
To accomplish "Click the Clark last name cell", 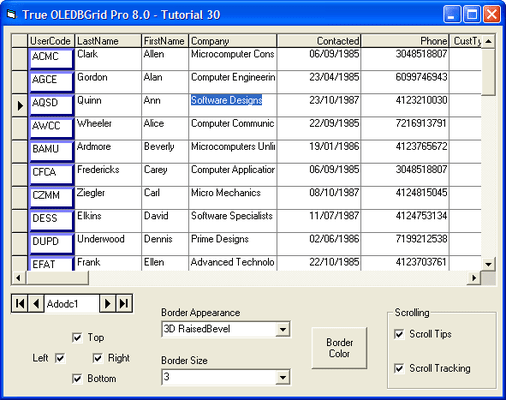I will click(x=108, y=59).
